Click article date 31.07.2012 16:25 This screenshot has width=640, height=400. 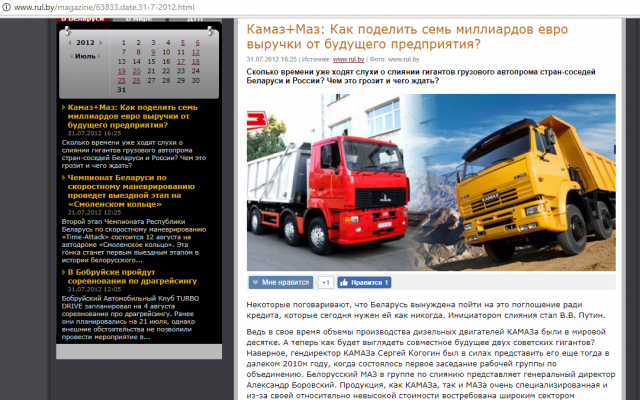tap(271, 59)
